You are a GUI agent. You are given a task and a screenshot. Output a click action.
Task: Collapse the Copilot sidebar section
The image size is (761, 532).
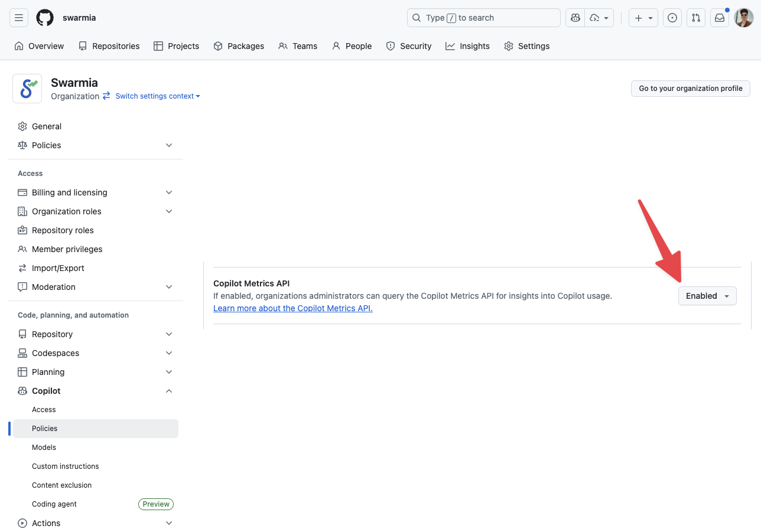coord(169,391)
